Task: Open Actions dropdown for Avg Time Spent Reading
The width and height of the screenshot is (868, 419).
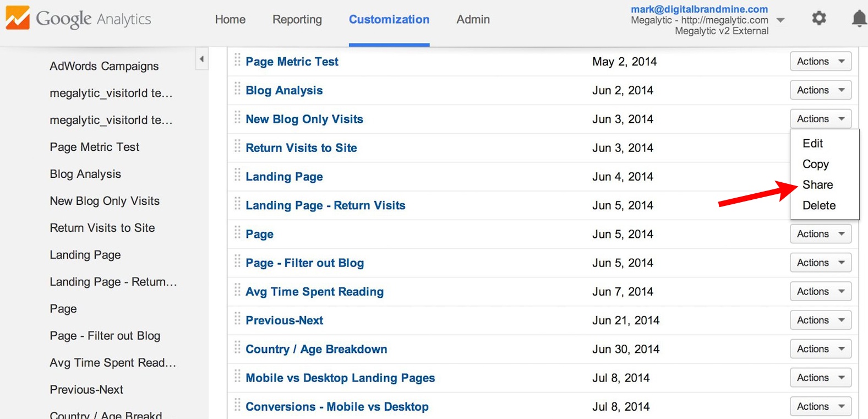Action: tap(820, 291)
